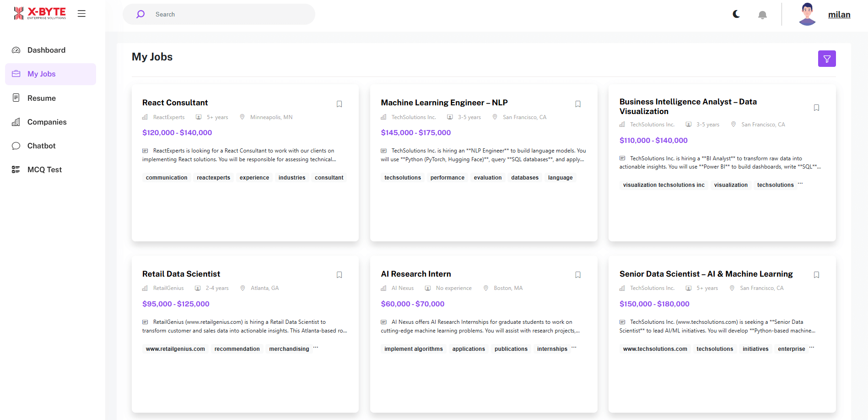The width and height of the screenshot is (868, 420).
Task: Toggle dark mode with the moon icon
Action: 736,14
